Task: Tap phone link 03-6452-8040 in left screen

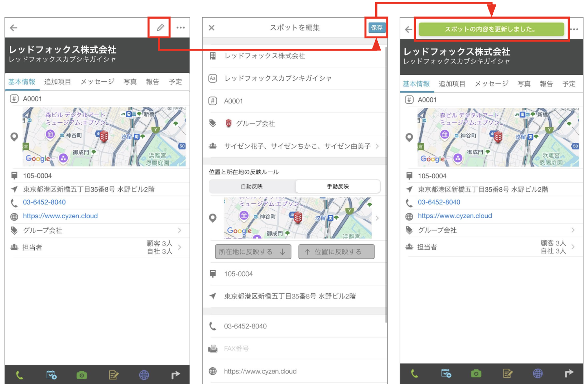Action: click(44, 202)
